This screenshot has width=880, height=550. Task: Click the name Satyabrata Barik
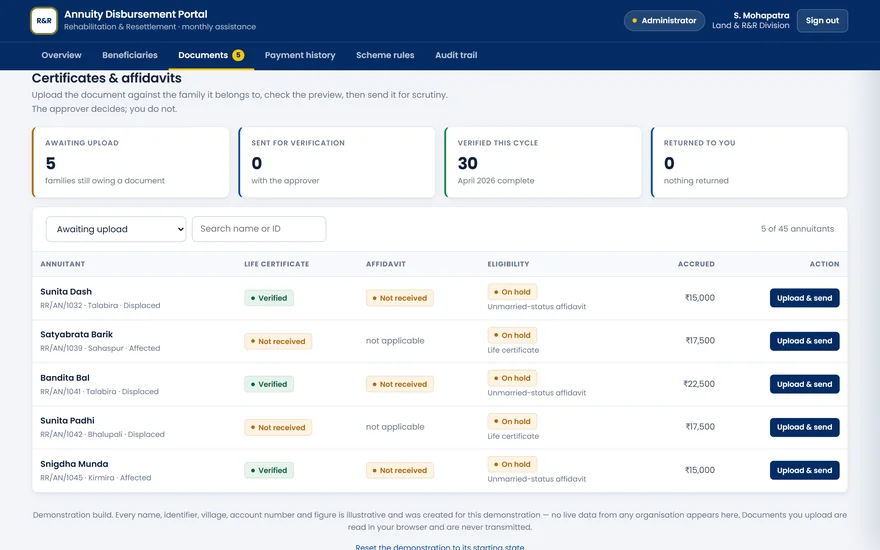point(76,334)
